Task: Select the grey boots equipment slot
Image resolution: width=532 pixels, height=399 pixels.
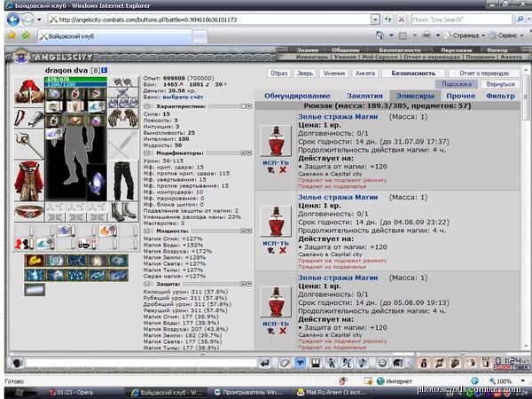Action: [123, 212]
